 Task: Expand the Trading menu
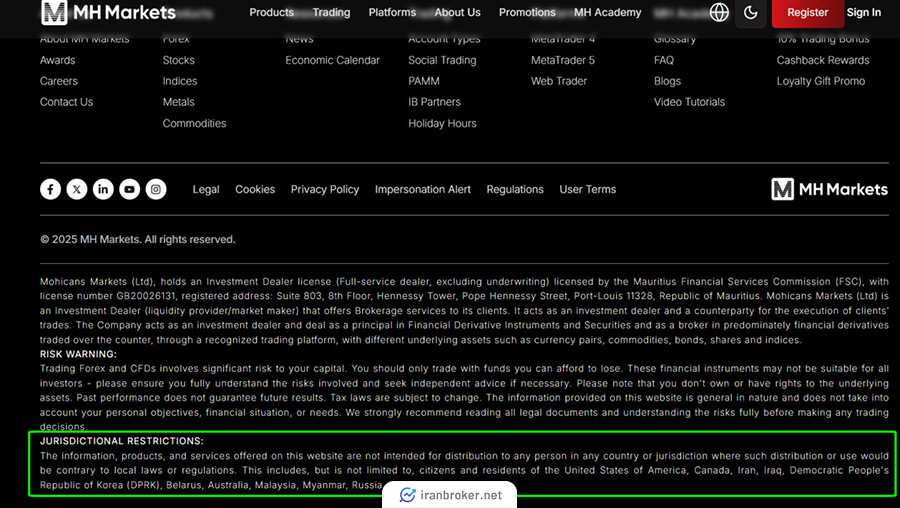coord(331,12)
